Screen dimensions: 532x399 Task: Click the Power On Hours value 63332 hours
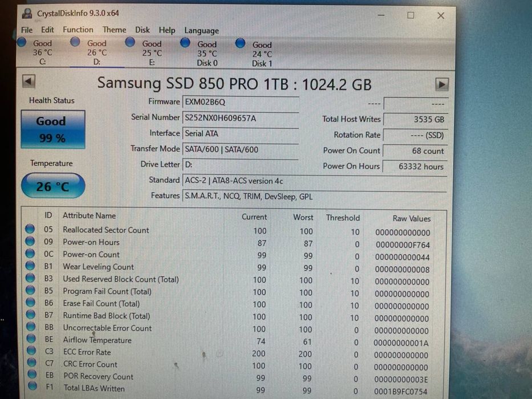(416, 166)
